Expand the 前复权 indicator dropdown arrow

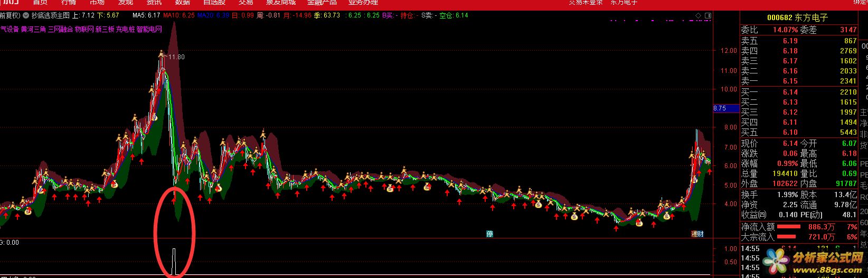[x=25, y=15]
